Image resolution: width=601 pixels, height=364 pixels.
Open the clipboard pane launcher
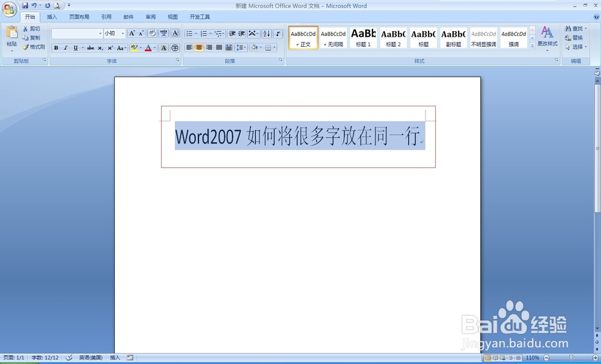[44, 61]
